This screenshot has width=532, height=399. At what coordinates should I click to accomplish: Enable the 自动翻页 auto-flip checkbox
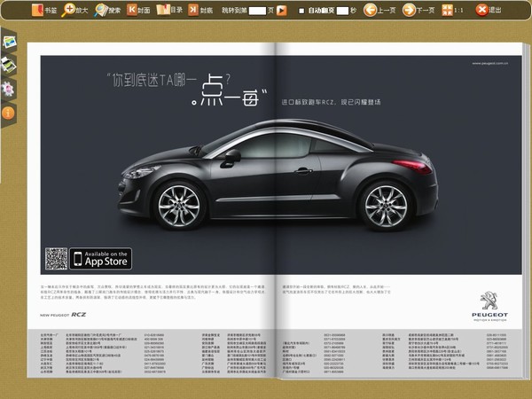pos(301,11)
